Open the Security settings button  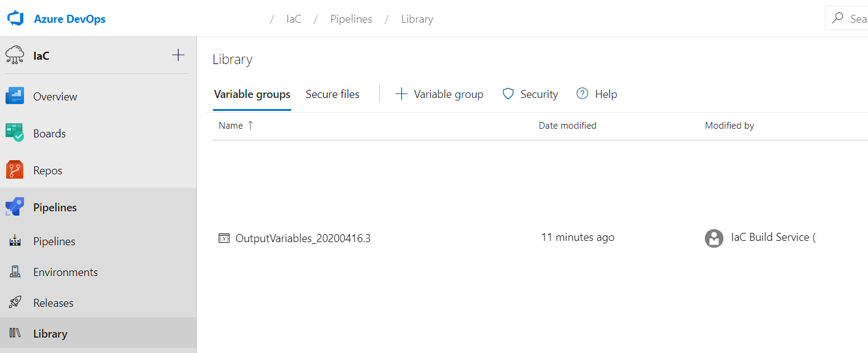click(530, 94)
